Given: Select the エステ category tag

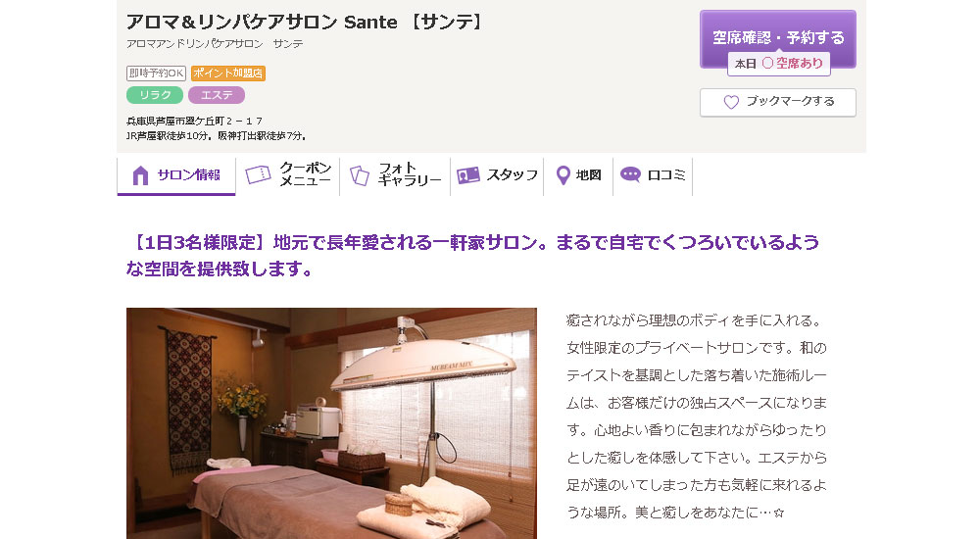Looking at the screenshot, I should pyautogui.click(x=217, y=95).
